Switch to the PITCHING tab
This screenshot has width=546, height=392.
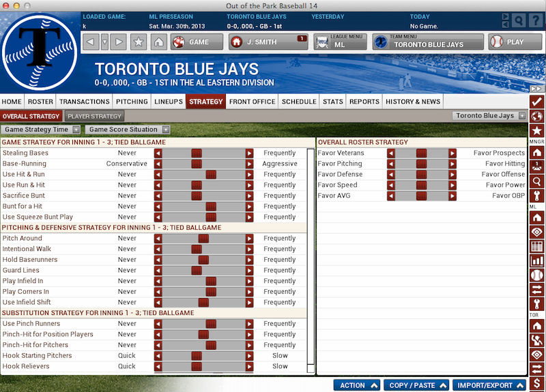[x=132, y=102]
